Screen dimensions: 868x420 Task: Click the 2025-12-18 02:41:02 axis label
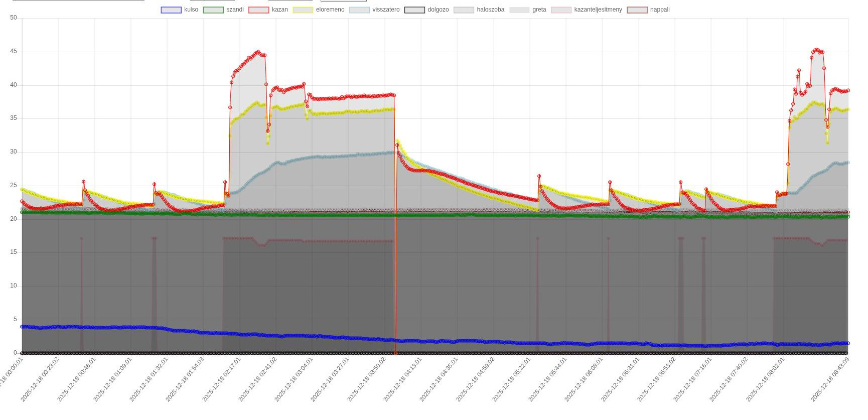tap(258, 379)
